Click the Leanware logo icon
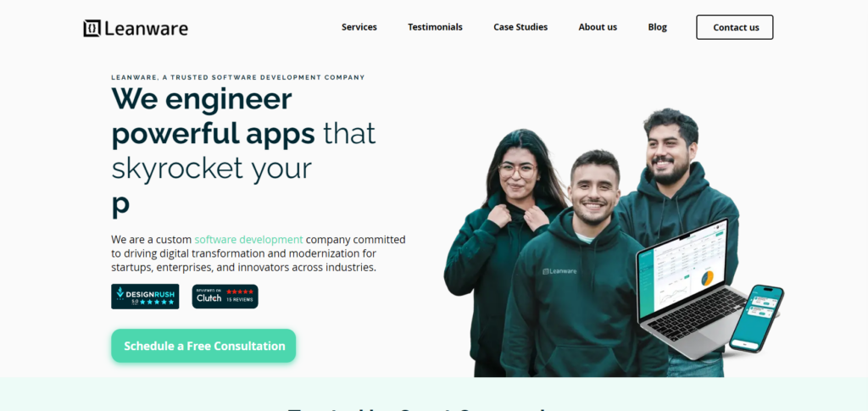 [92, 28]
